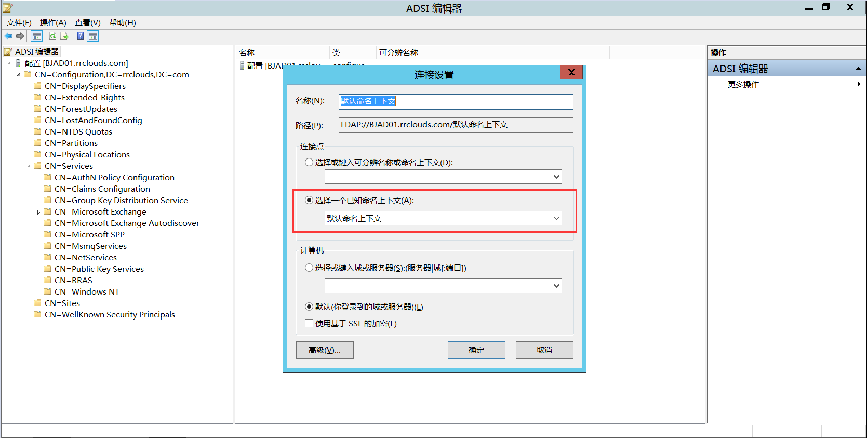The width and height of the screenshot is (868, 438).
Task: Click the gray Forward arrow in toolbar
Action: click(x=20, y=36)
